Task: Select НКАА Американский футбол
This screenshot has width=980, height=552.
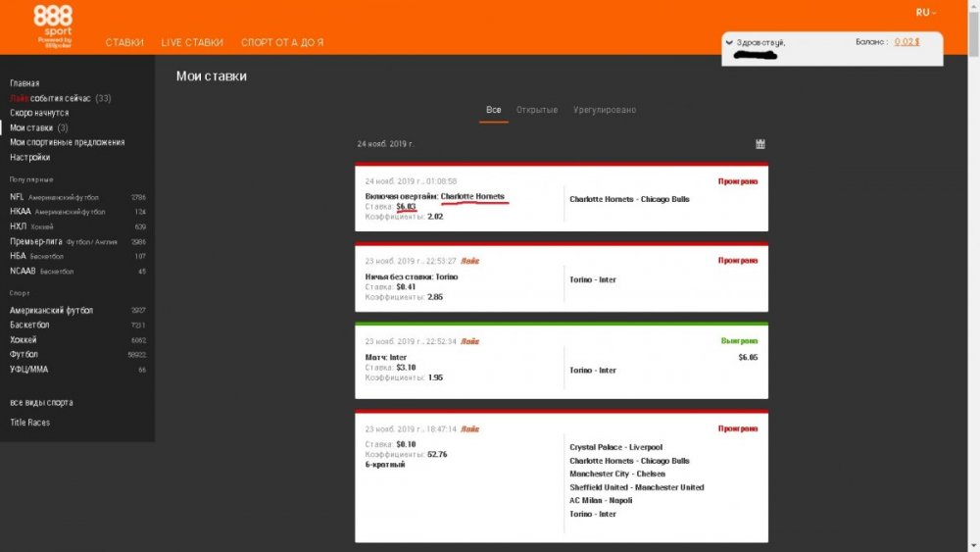Action: pos(77,212)
